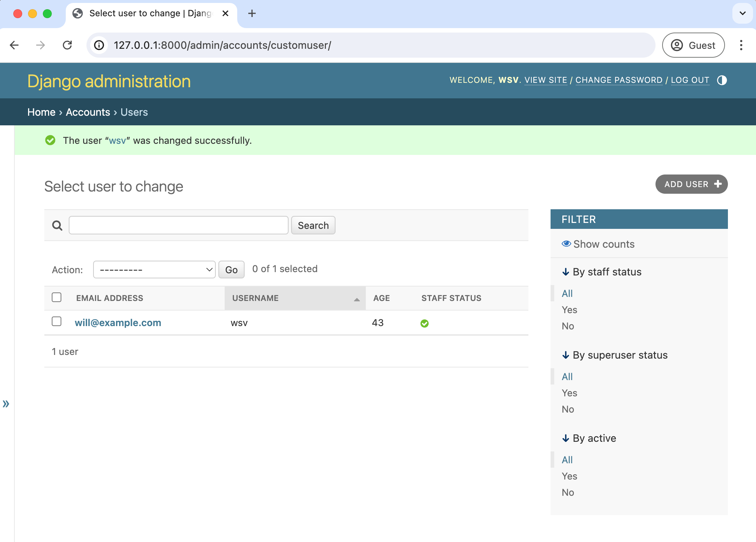This screenshot has width=756, height=542.
Task: Open the will@example.com user record
Action: [118, 323]
